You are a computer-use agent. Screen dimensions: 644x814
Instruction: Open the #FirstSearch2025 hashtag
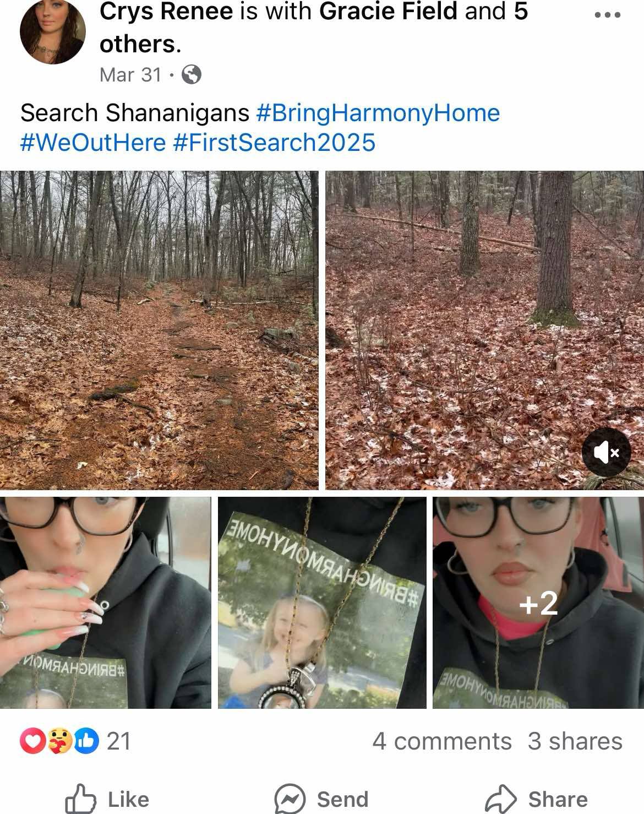(274, 142)
